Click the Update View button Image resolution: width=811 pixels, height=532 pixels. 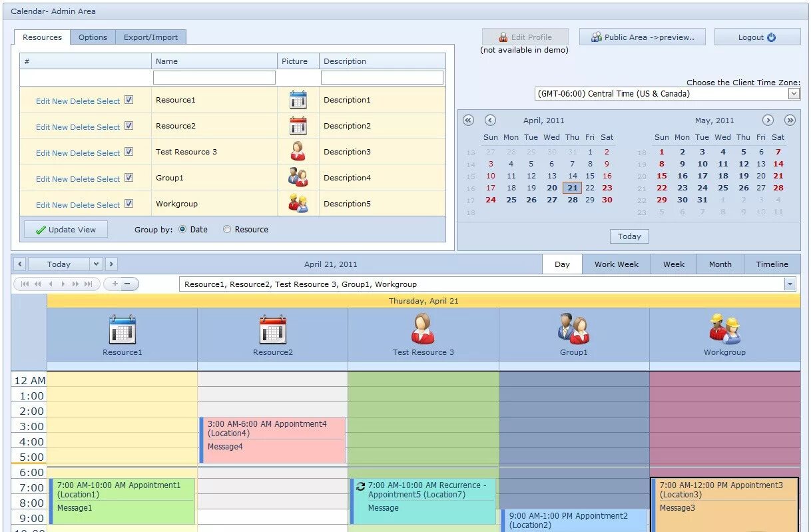tap(66, 230)
